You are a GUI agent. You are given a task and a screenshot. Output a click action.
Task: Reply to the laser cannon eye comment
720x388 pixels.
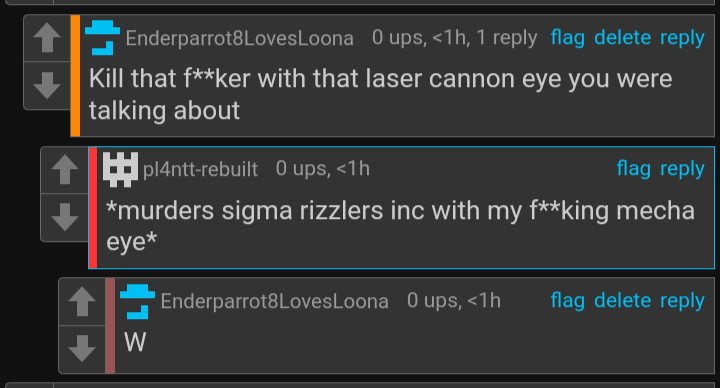point(682,38)
